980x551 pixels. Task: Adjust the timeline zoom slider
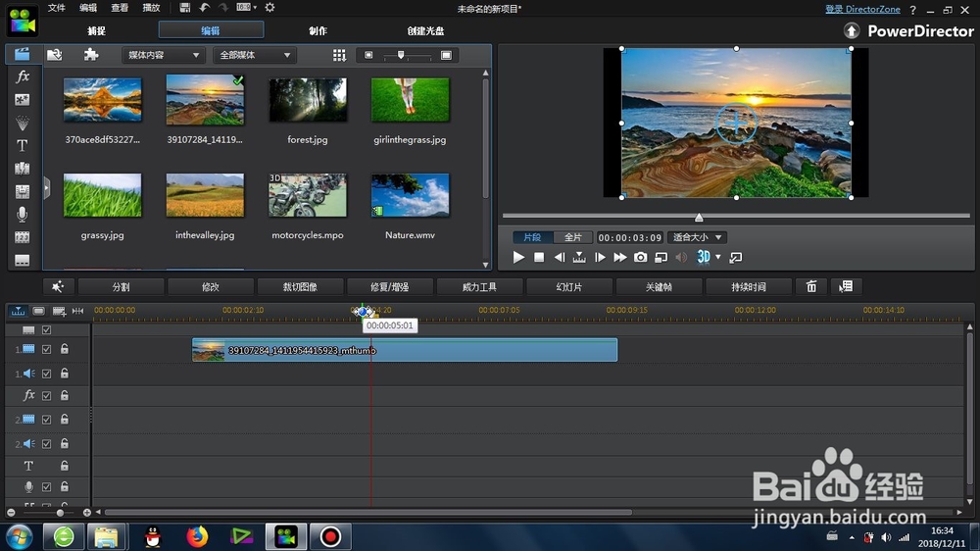coord(60,512)
